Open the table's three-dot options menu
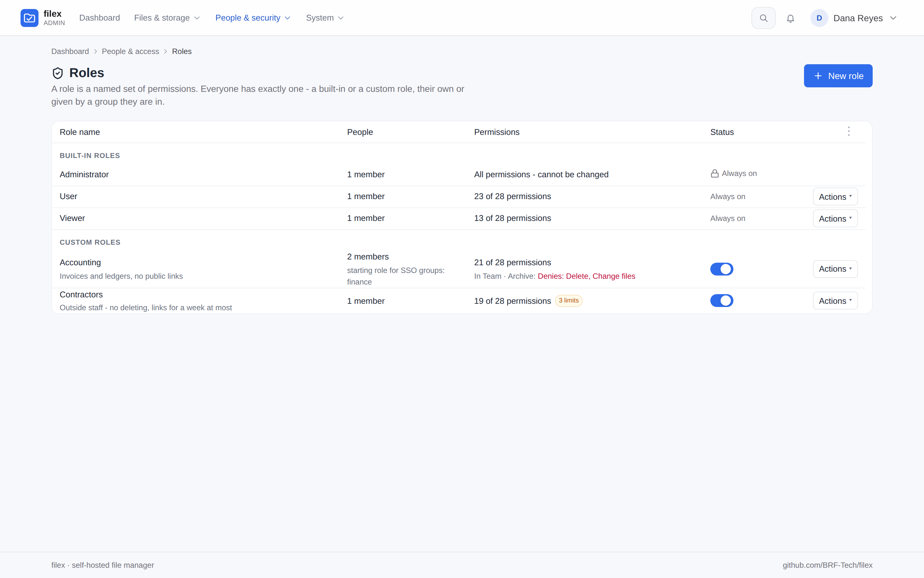The width and height of the screenshot is (924, 578). tap(849, 132)
